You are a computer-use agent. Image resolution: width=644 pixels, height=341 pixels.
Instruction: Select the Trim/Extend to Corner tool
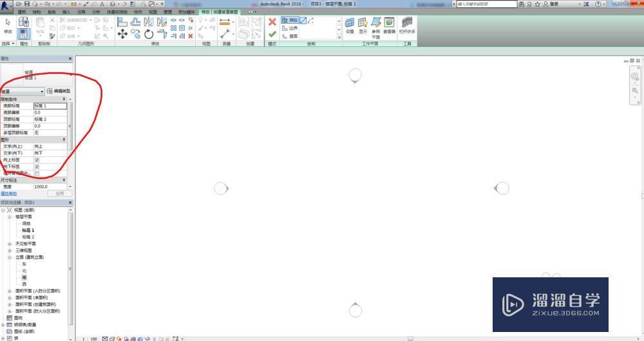[162, 35]
